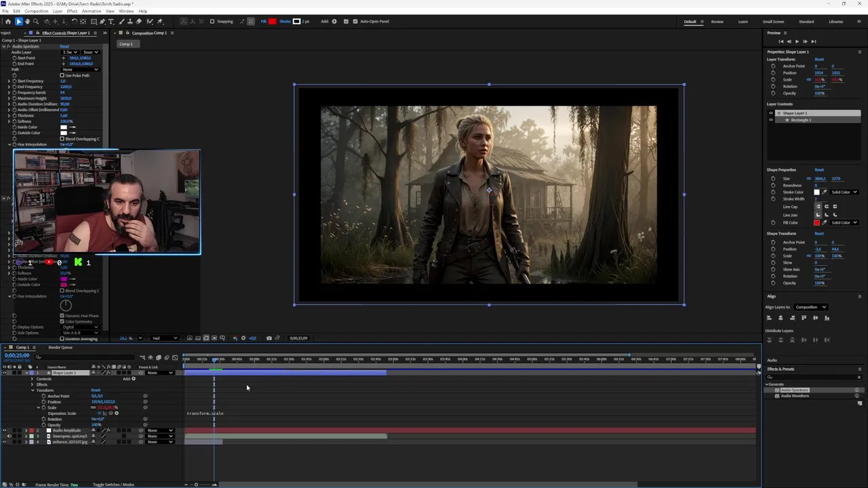Click the red Fill color swatch in toolbar

pos(273,22)
